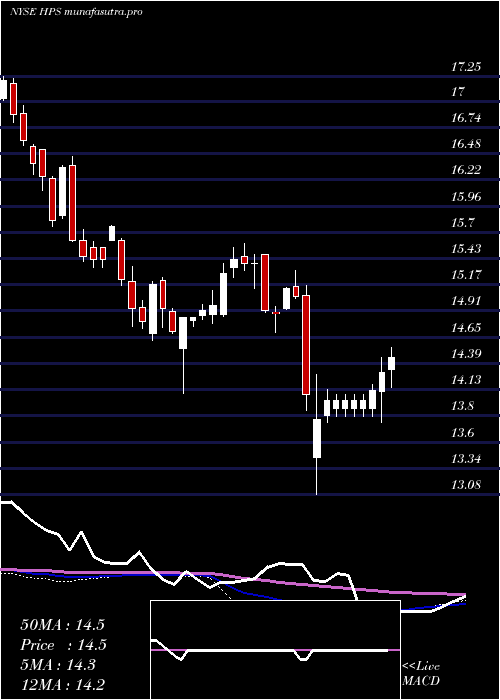Click the 15.96 price axis label
500x700 pixels.
point(467,196)
